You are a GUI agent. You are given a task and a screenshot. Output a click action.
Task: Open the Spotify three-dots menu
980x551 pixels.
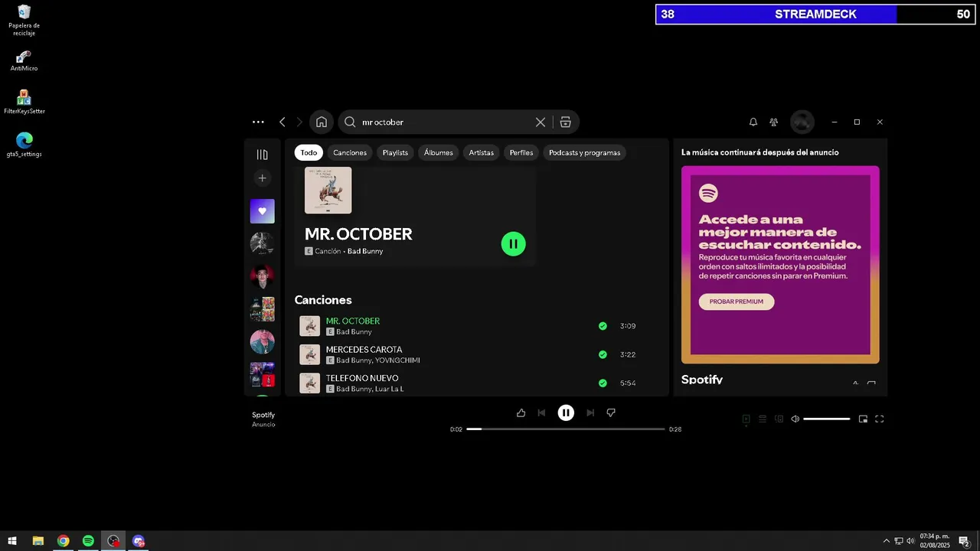pyautogui.click(x=258, y=122)
